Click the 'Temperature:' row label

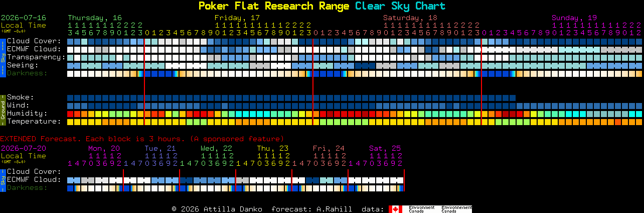pyautogui.click(x=34, y=122)
